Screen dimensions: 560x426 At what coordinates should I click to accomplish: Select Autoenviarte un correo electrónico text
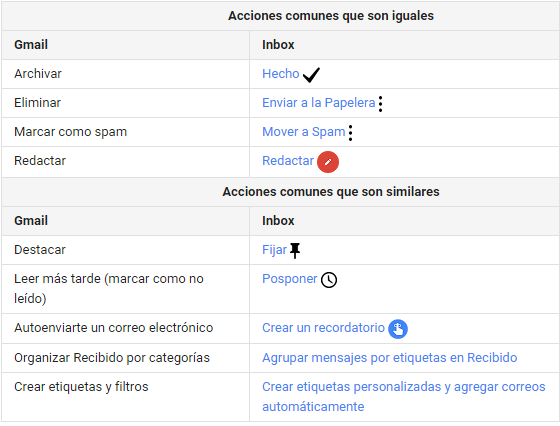114,328
